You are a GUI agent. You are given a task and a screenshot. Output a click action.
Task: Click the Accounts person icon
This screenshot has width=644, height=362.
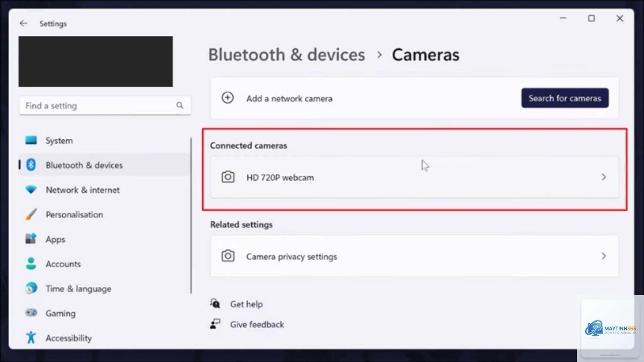(31, 264)
